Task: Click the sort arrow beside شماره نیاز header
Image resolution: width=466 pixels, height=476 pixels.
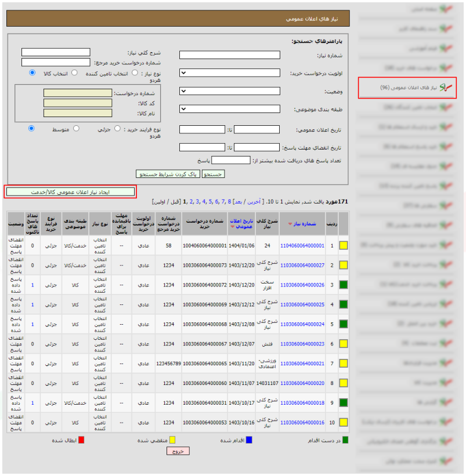Action: [290, 224]
